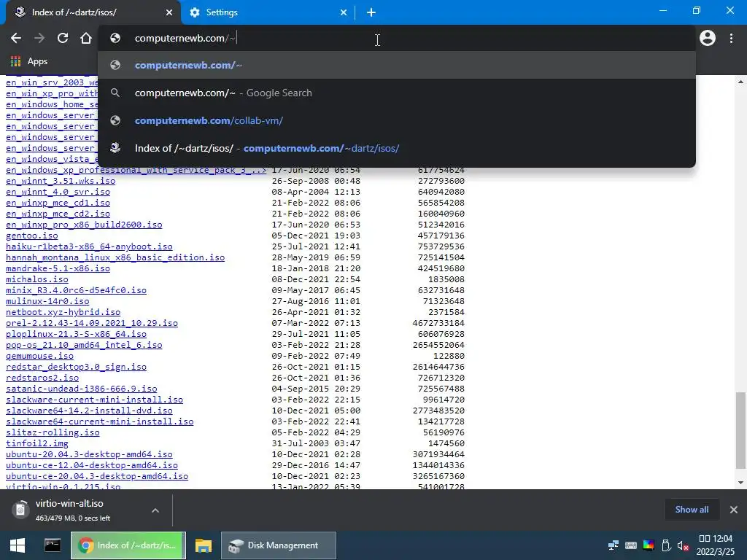
Task: Switch to the Settings tab
Action: [x=268, y=12]
